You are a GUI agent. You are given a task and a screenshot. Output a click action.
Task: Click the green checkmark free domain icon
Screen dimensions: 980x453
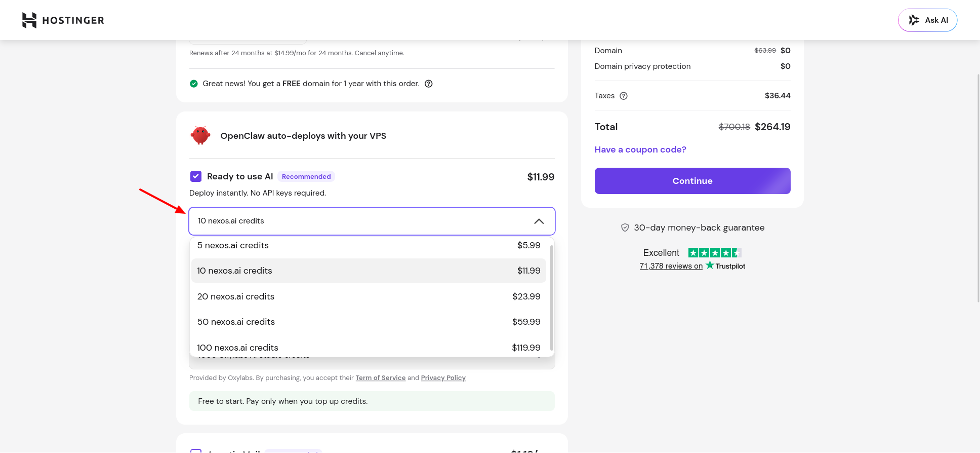point(193,84)
